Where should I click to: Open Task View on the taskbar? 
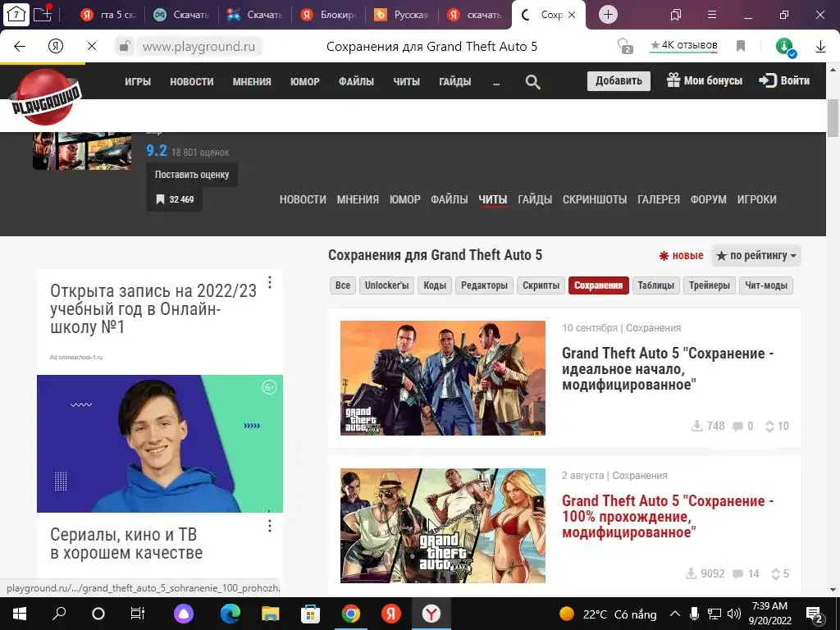coord(138,614)
